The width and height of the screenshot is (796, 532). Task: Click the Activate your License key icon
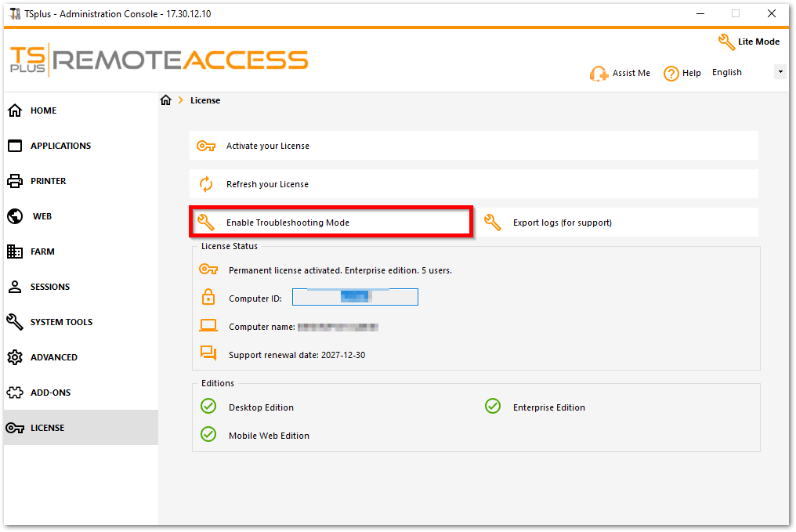pos(206,146)
